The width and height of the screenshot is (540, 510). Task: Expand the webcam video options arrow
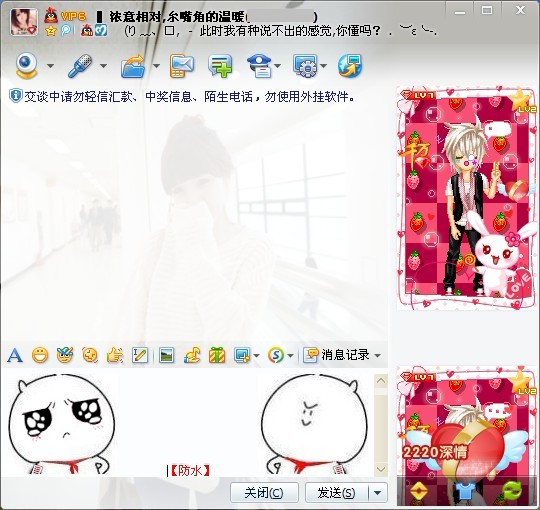[50, 65]
